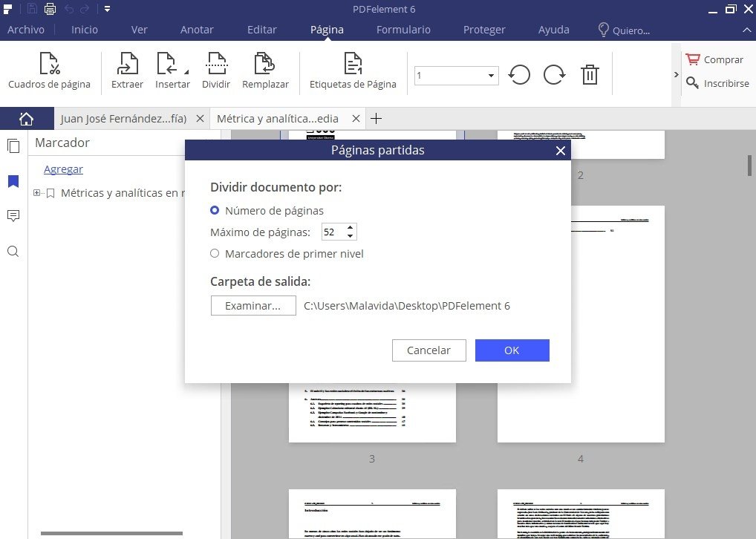756x539 pixels.
Task: Select the Métricas y analíticas bookmark item
Action: 123,193
